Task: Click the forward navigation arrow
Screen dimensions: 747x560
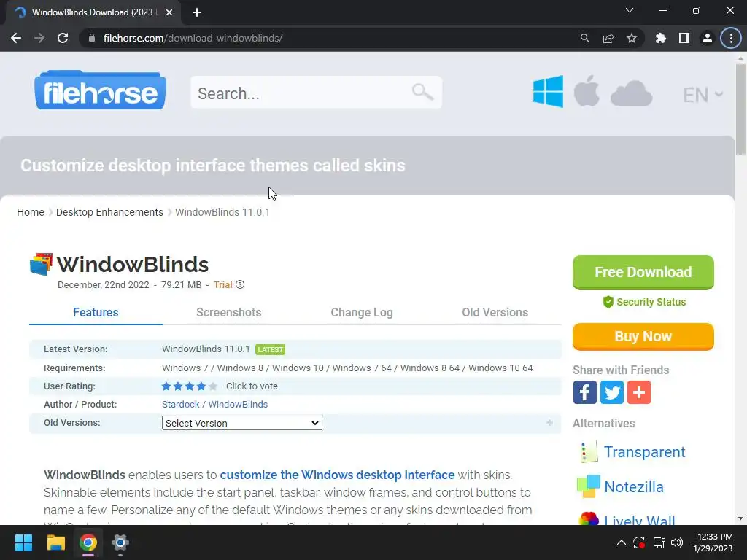Action: click(x=39, y=38)
